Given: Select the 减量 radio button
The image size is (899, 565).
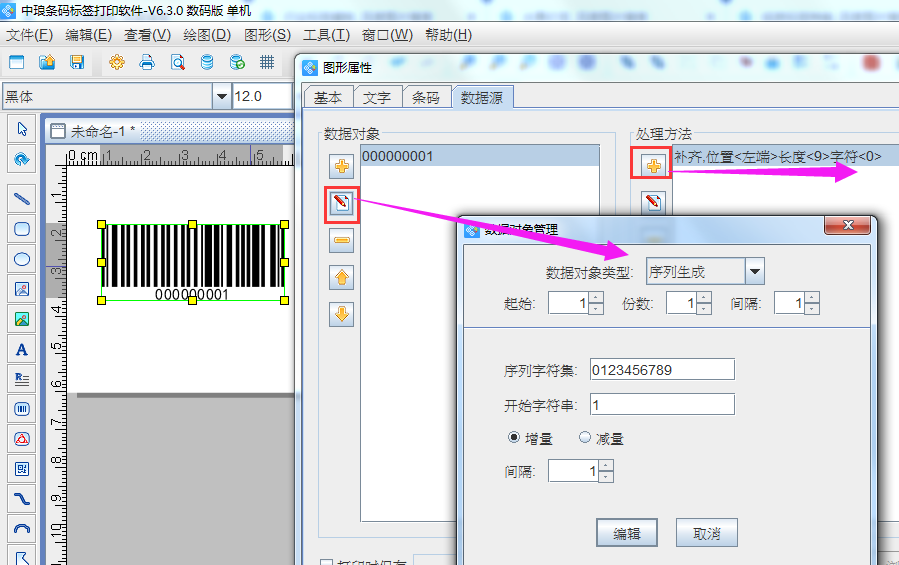Looking at the screenshot, I should coord(585,438).
